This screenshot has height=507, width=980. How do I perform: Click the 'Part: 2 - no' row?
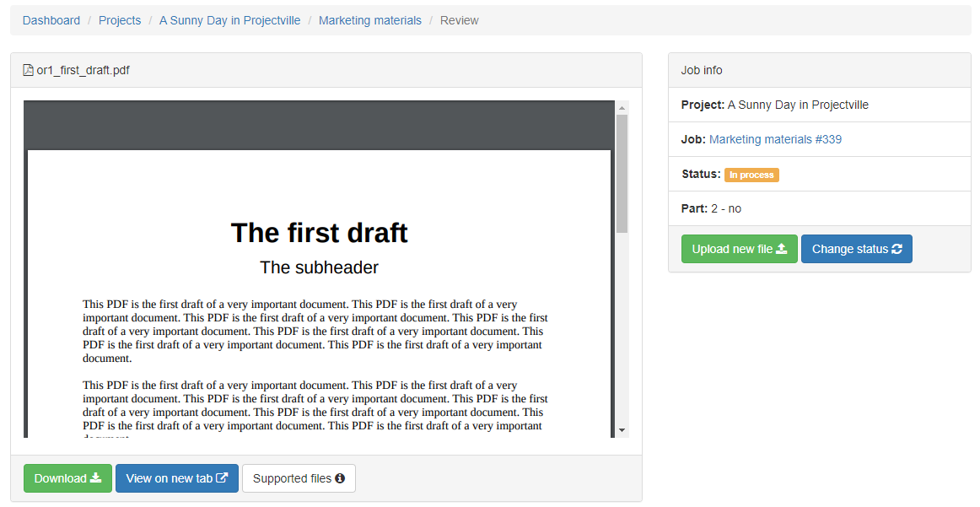(x=820, y=209)
